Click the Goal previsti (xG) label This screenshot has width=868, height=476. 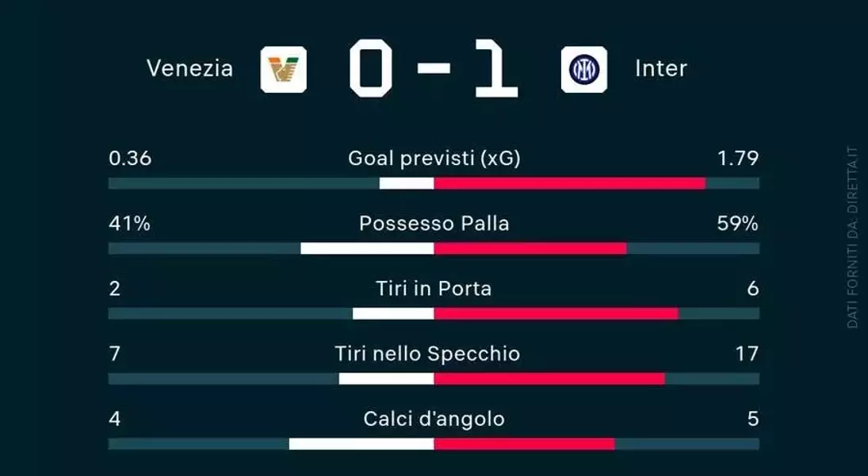click(434, 159)
